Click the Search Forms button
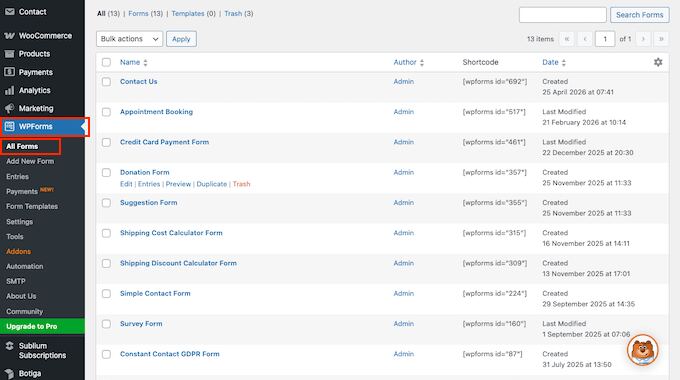The width and height of the screenshot is (680, 380). [640, 15]
